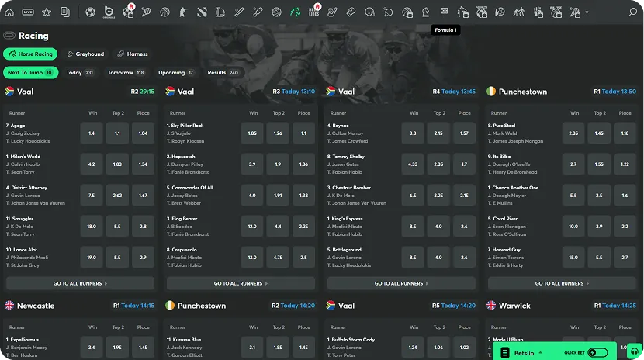Switch to the Greyhound tab

click(x=85, y=54)
